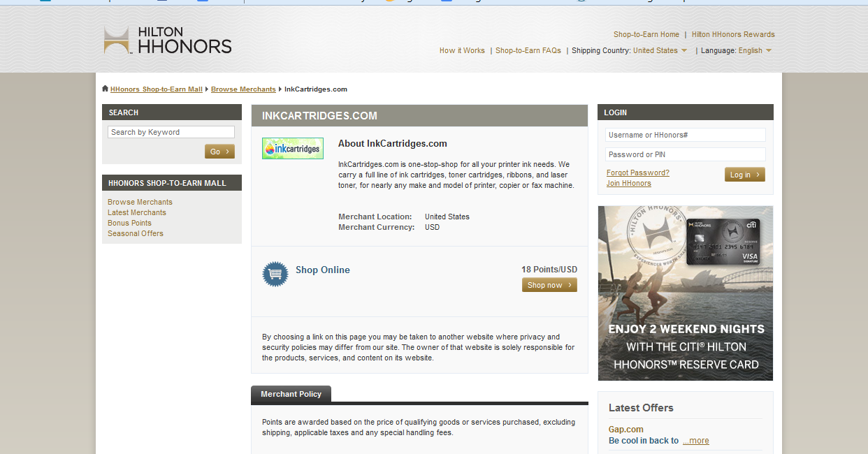Click the Username or HHonors# field
Viewport: 868px width, 454px height.
click(685, 135)
